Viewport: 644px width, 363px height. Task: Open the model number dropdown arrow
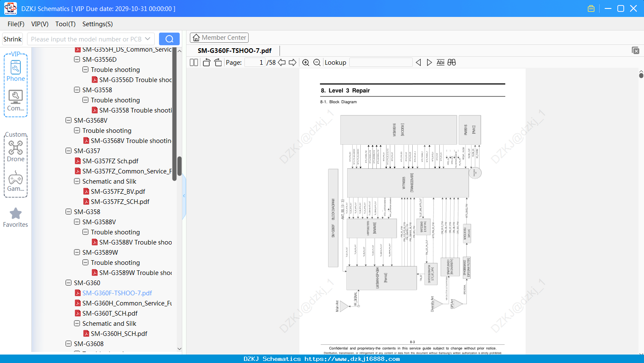coord(148,39)
